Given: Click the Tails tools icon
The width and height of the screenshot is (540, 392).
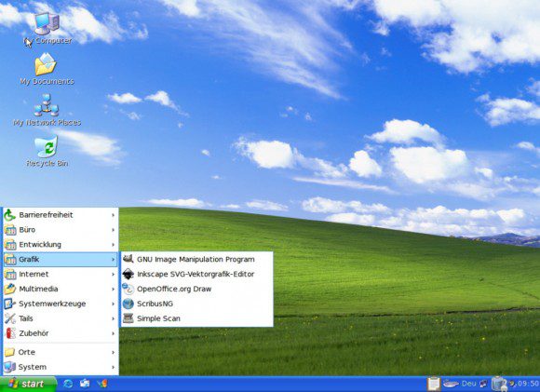Looking at the screenshot, I should [10, 318].
